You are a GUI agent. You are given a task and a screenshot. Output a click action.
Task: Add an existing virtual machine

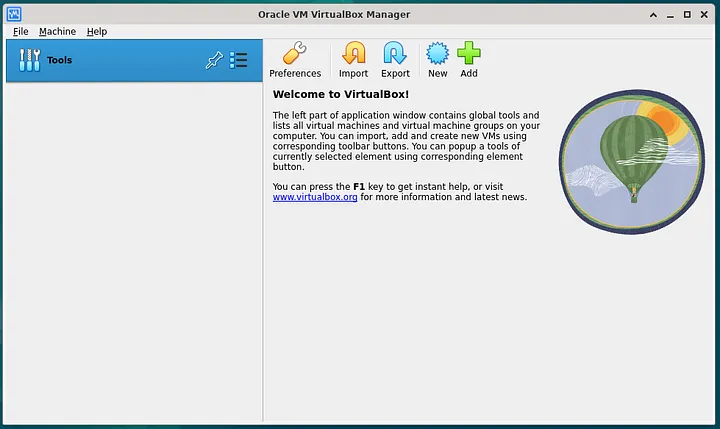(x=469, y=60)
